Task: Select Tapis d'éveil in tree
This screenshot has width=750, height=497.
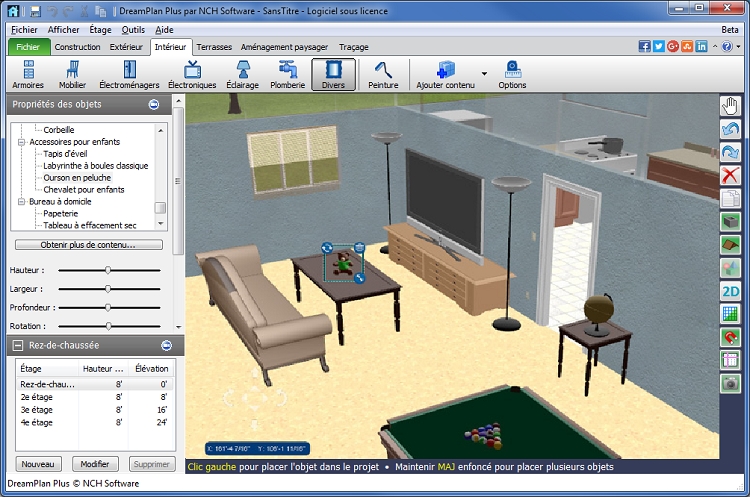Action: tap(65, 154)
